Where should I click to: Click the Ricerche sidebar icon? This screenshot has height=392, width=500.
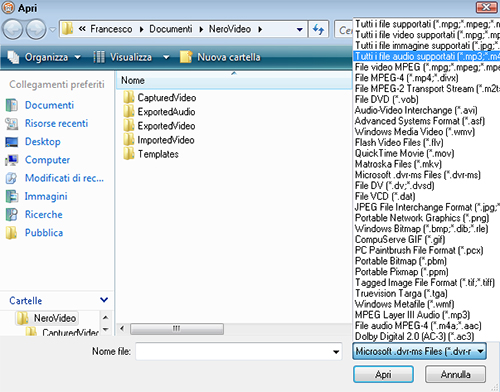click(12, 215)
